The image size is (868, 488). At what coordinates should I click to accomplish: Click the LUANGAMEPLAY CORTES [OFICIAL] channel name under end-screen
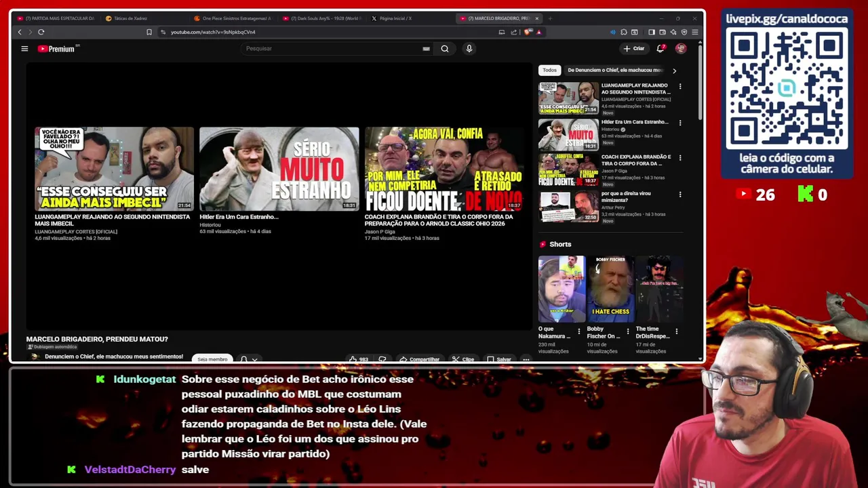[x=76, y=232]
